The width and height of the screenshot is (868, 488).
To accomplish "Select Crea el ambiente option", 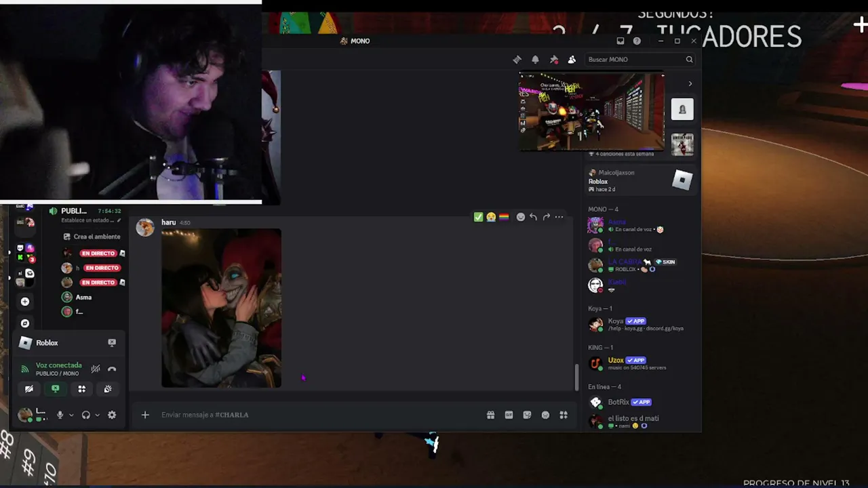I will [x=92, y=237].
